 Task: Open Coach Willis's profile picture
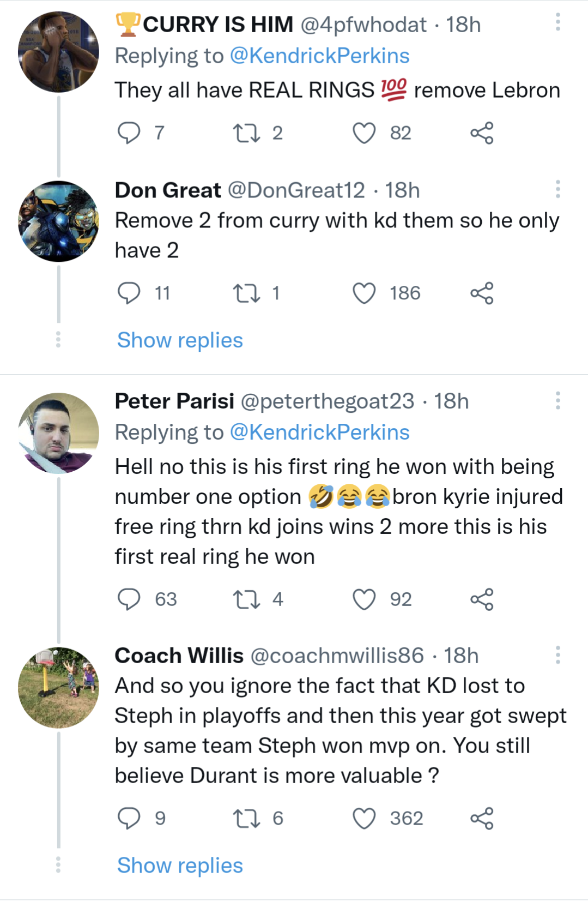click(x=58, y=688)
